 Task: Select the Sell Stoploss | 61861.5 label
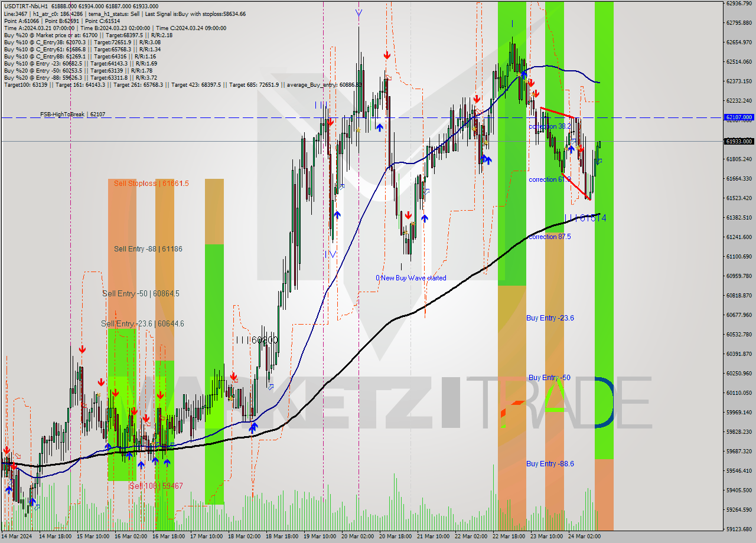pyautogui.click(x=151, y=184)
